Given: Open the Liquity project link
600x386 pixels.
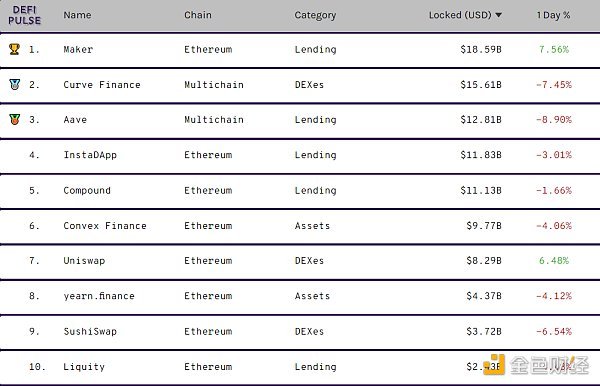Looking at the screenshot, I should pos(84,367).
